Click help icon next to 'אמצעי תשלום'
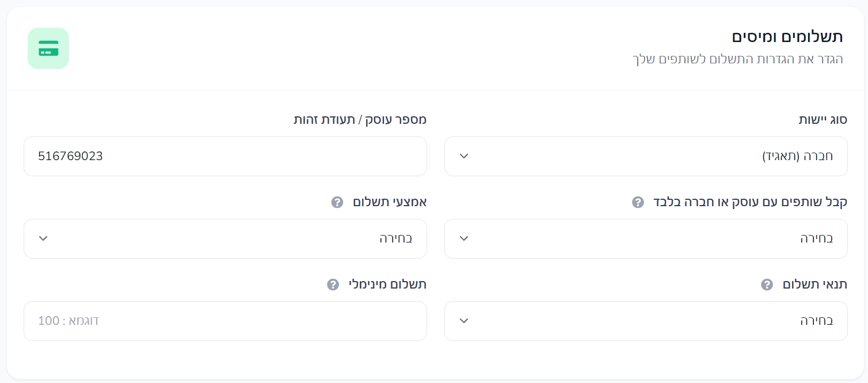Image resolution: width=868 pixels, height=383 pixels. click(337, 202)
